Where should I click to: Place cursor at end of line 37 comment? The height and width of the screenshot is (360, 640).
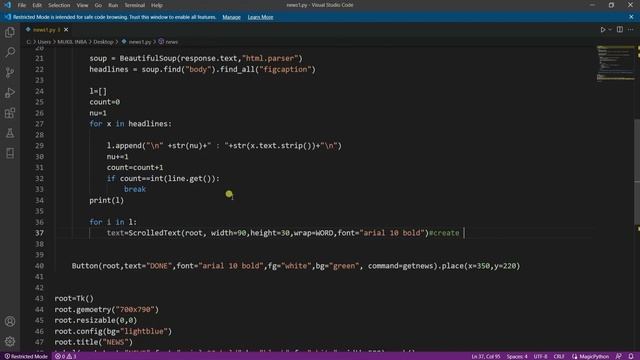pyautogui.click(x=463, y=233)
